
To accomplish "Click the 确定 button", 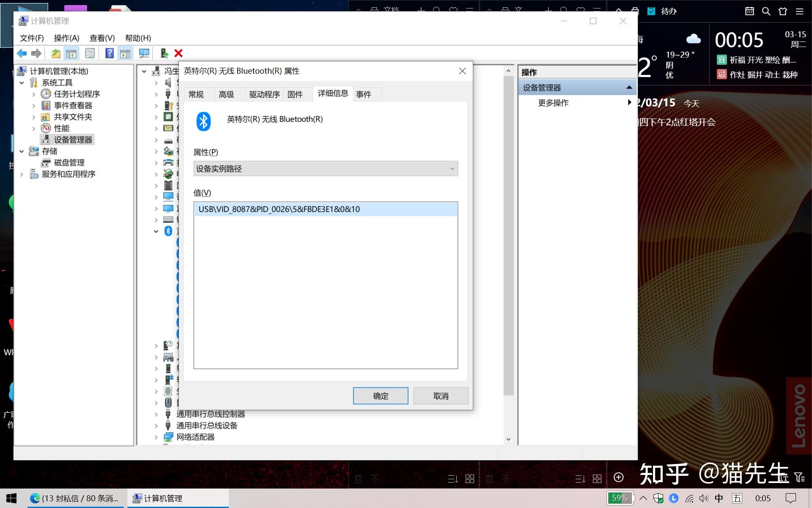I will (381, 396).
